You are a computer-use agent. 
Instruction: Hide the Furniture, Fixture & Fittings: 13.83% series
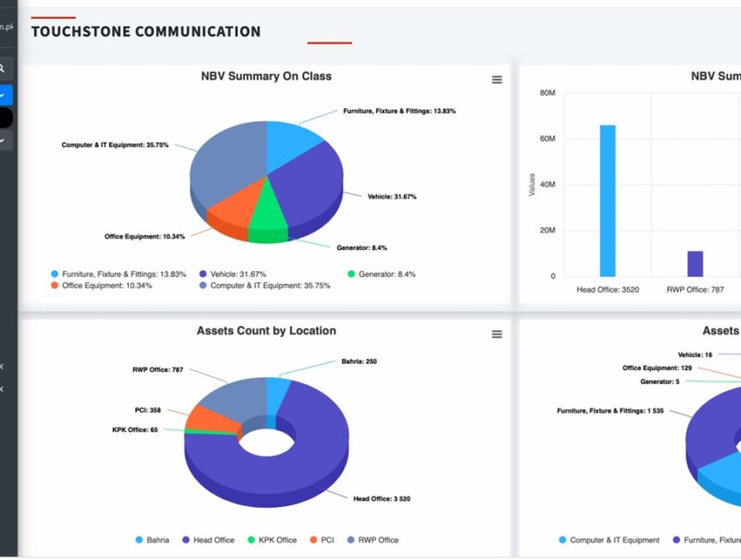coord(123,274)
